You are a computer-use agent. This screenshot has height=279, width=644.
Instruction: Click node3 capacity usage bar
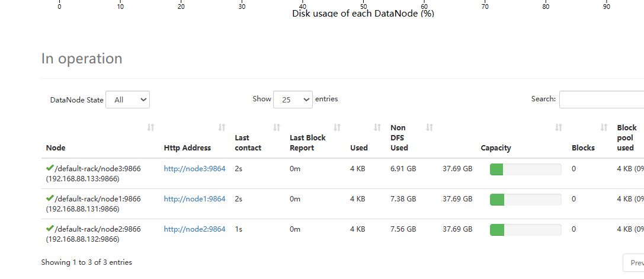pos(525,169)
